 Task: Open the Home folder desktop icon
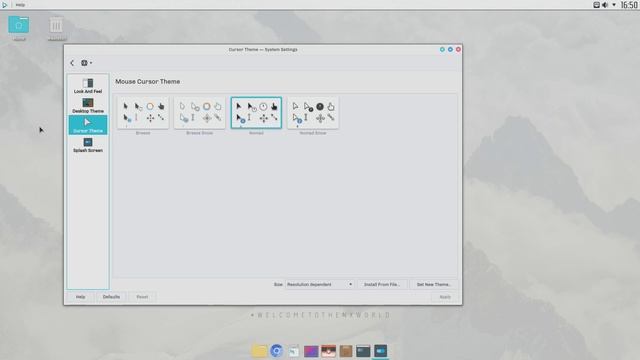19,28
